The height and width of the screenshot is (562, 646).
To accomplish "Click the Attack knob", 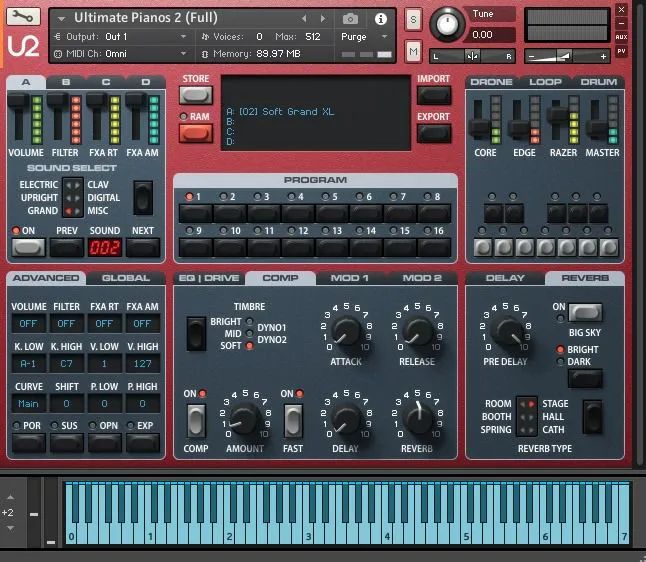I will coord(346,331).
